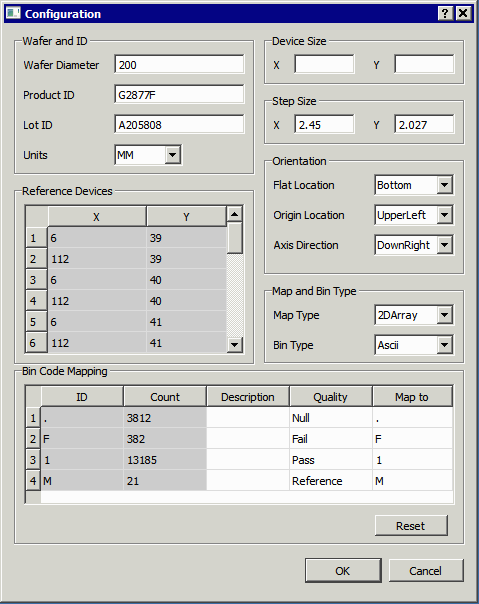Select row header 1 in Reference Devices

point(37,238)
